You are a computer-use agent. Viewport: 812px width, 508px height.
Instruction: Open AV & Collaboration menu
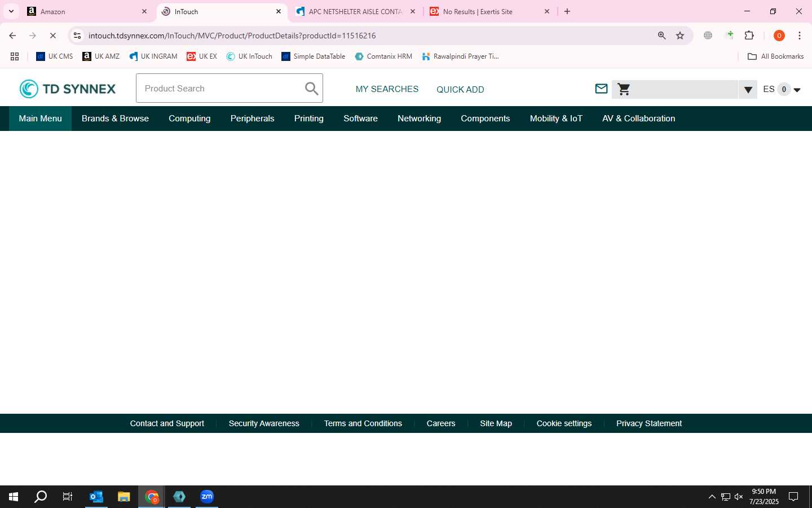pos(638,119)
